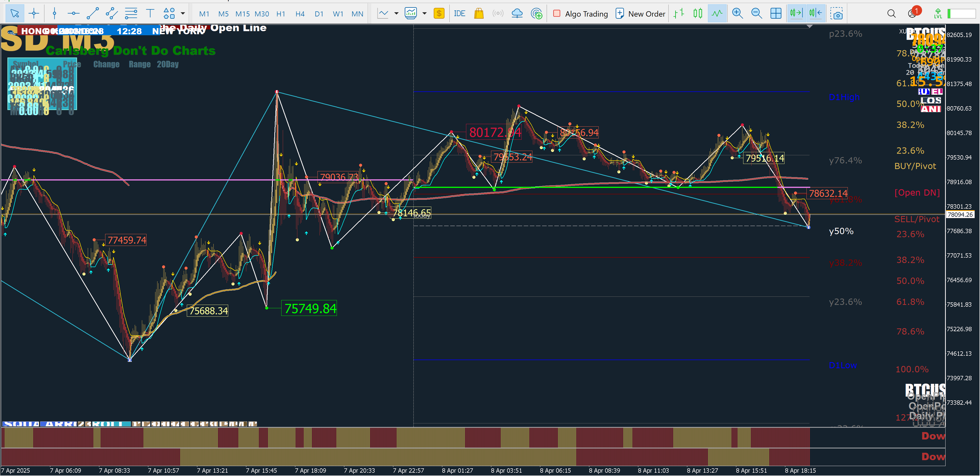Expand the indicators list dropdown arrow
The width and height of the screenshot is (980, 476).
pyautogui.click(x=424, y=14)
